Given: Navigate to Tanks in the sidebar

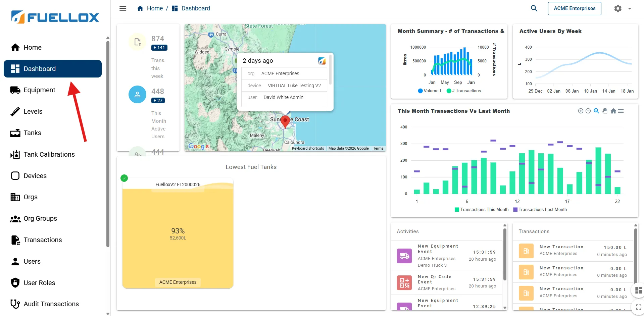Looking at the screenshot, I should tap(53, 133).
